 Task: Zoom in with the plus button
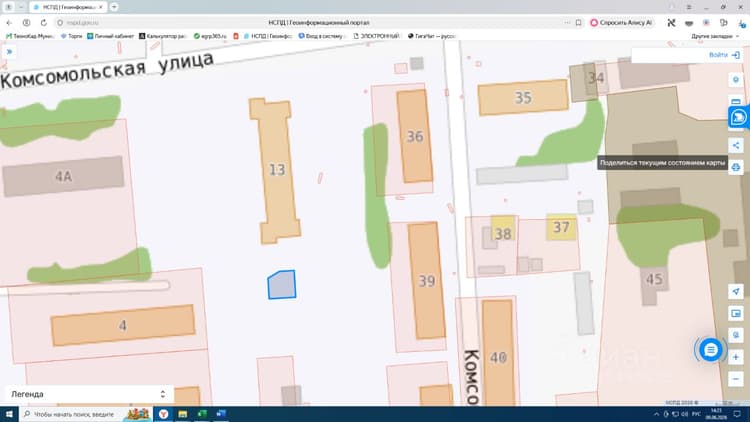point(736,357)
